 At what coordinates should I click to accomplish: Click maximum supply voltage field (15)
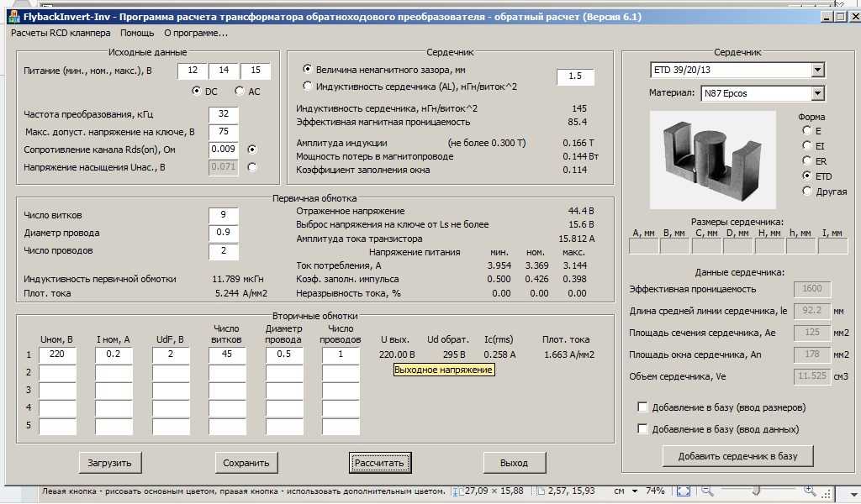pyautogui.click(x=256, y=71)
